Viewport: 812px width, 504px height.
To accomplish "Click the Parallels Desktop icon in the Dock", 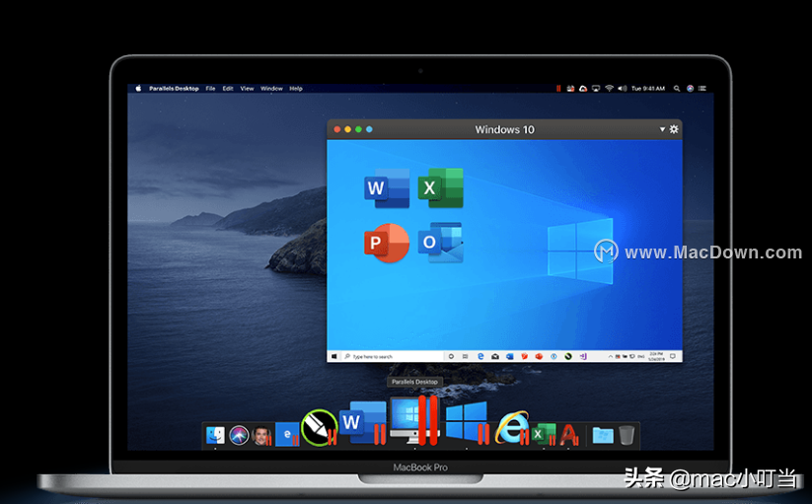I will [x=414, y=420].
